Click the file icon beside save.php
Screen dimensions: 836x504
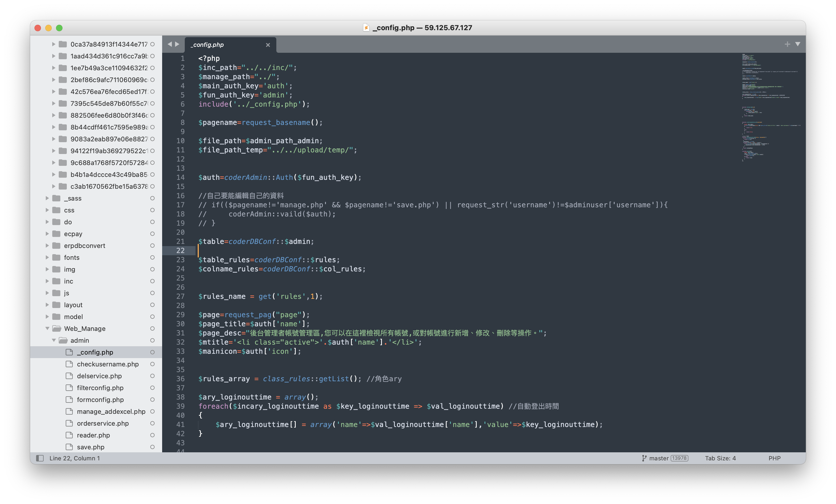click(69, 447)
